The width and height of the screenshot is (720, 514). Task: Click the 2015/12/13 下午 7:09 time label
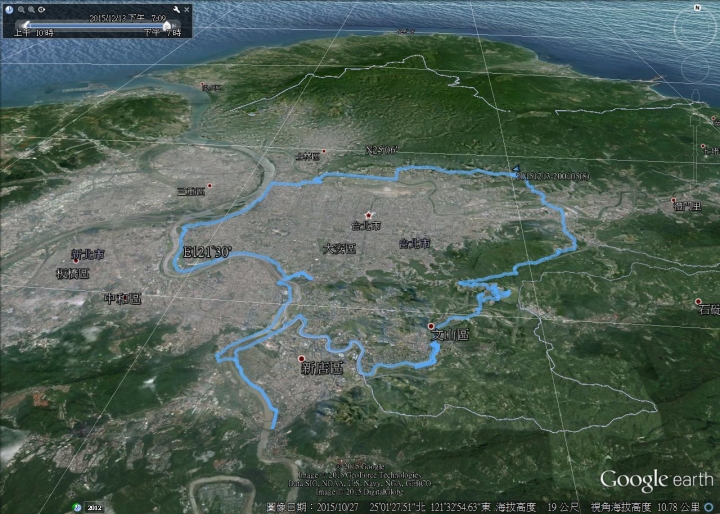127,18
